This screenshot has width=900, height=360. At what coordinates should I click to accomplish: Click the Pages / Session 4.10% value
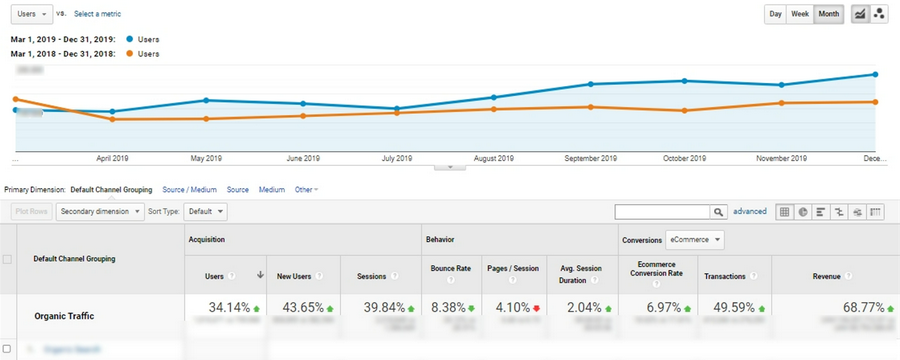click(513, 307)
